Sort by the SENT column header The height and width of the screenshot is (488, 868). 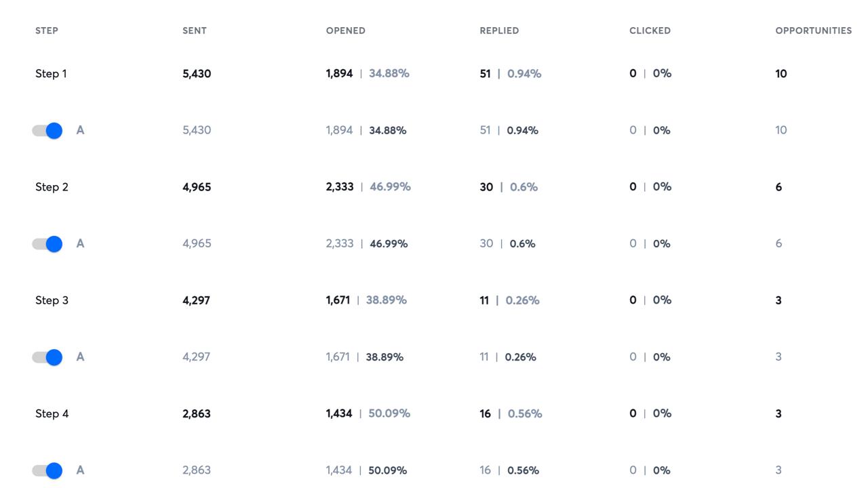coord(195,30)
